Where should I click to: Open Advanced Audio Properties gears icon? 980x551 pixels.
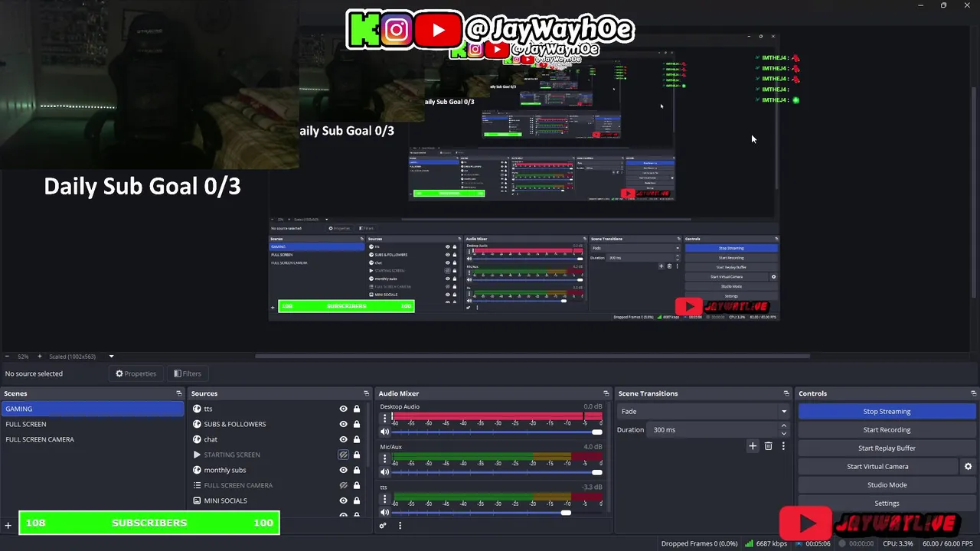pos(383,526)
